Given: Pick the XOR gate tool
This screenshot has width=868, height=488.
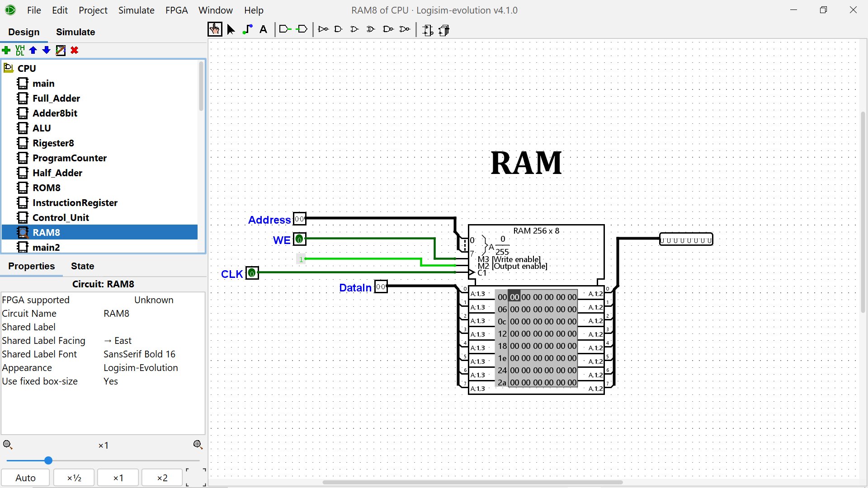Looking at the screenshot, I should tap(371, 29).
